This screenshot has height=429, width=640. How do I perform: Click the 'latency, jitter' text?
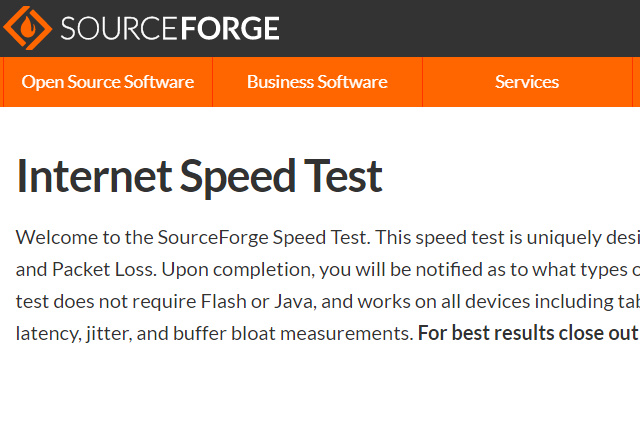coord(67,333)
